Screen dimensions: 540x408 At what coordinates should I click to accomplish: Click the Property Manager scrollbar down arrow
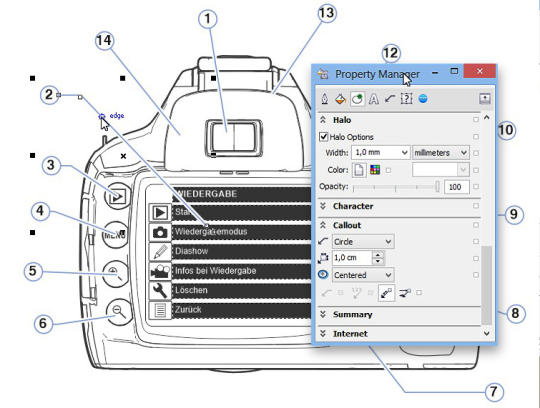pos(487,334)
